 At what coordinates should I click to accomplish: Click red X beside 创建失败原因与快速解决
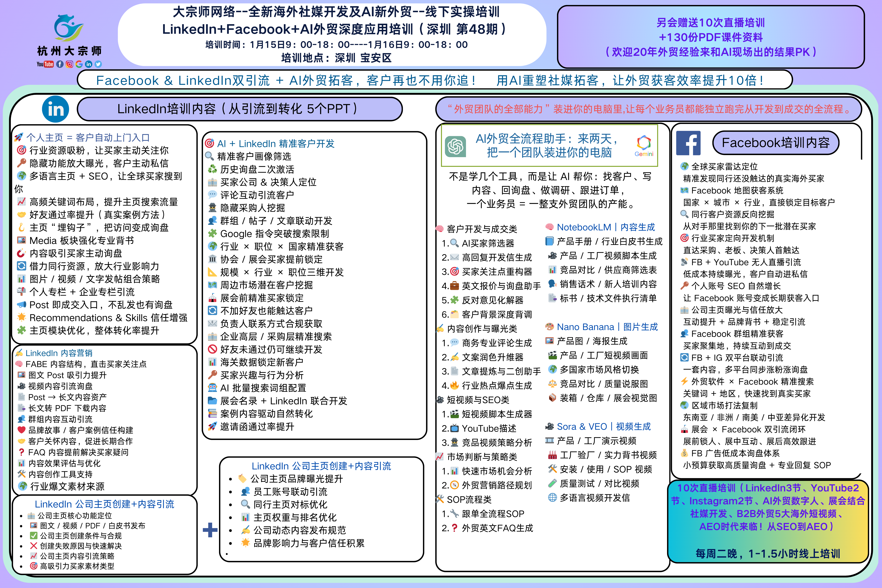[x=34, y=546]
